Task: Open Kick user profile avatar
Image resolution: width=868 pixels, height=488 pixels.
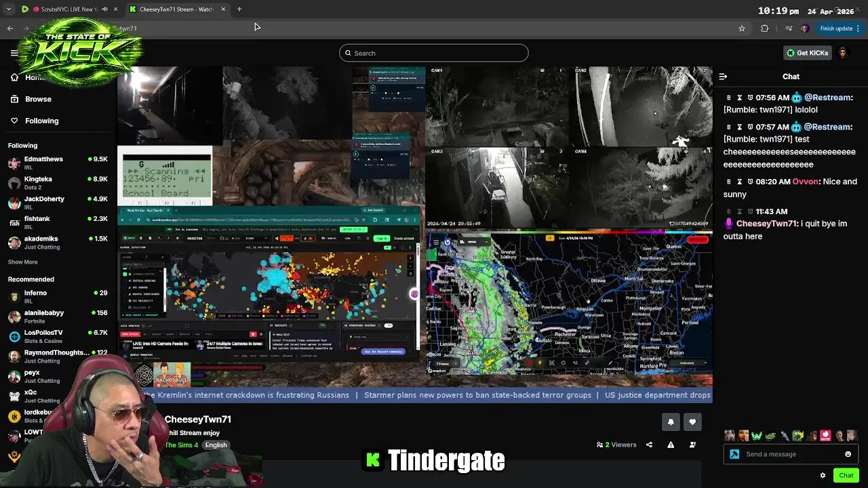Action: coord(843,53)
